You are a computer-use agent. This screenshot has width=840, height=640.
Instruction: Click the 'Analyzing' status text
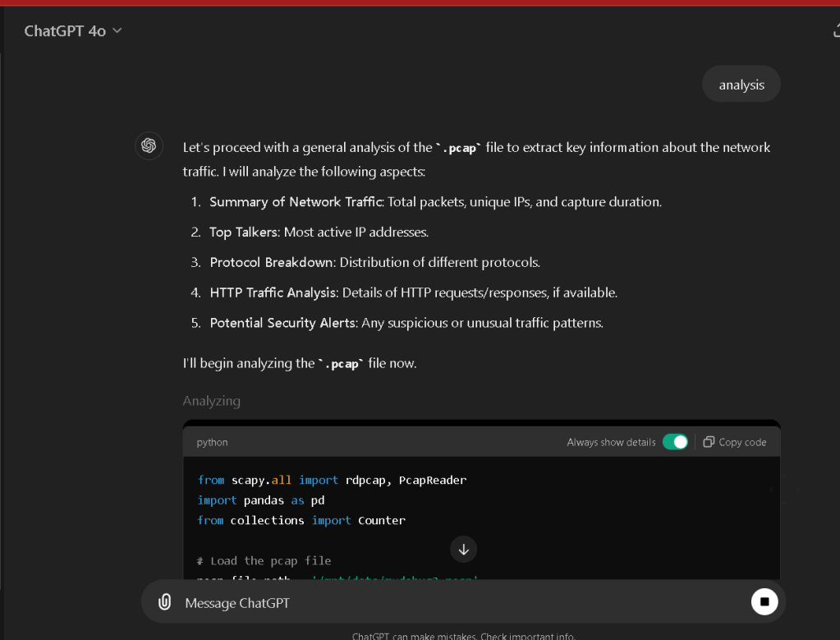point(212,401)
